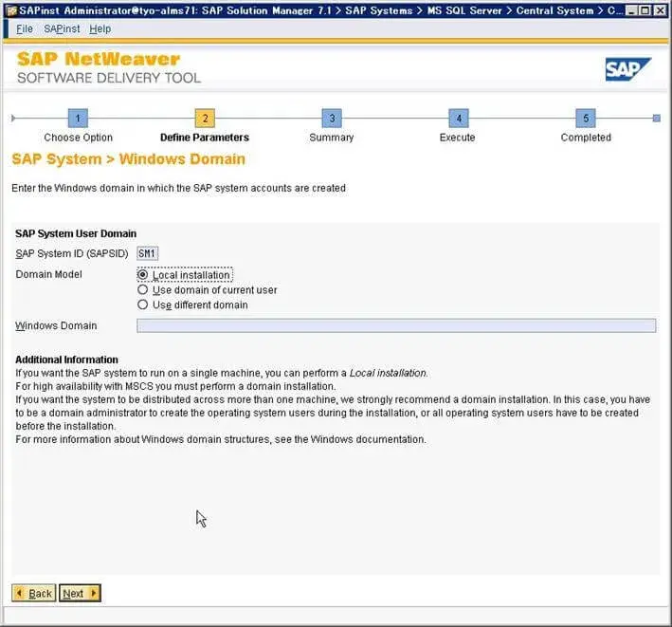The image size is (672, 627).
Task: Click the Define Parameters step label
Action: pos(205,138)
